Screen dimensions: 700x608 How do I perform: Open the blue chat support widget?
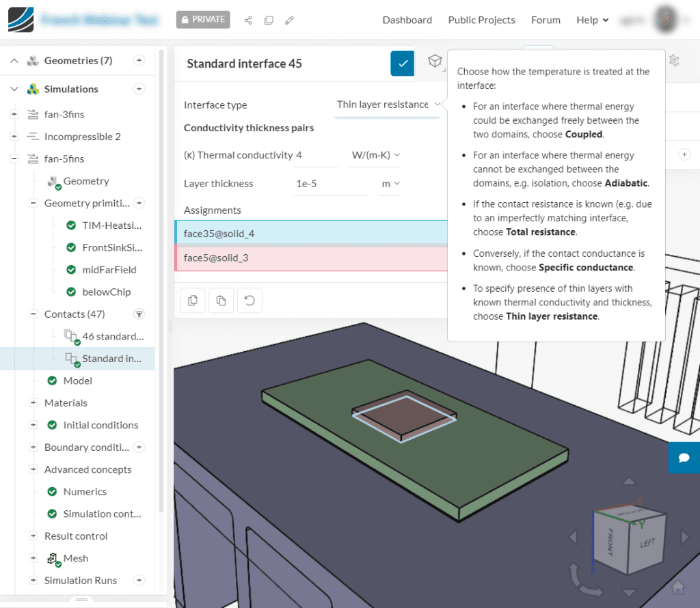(684, 458)
